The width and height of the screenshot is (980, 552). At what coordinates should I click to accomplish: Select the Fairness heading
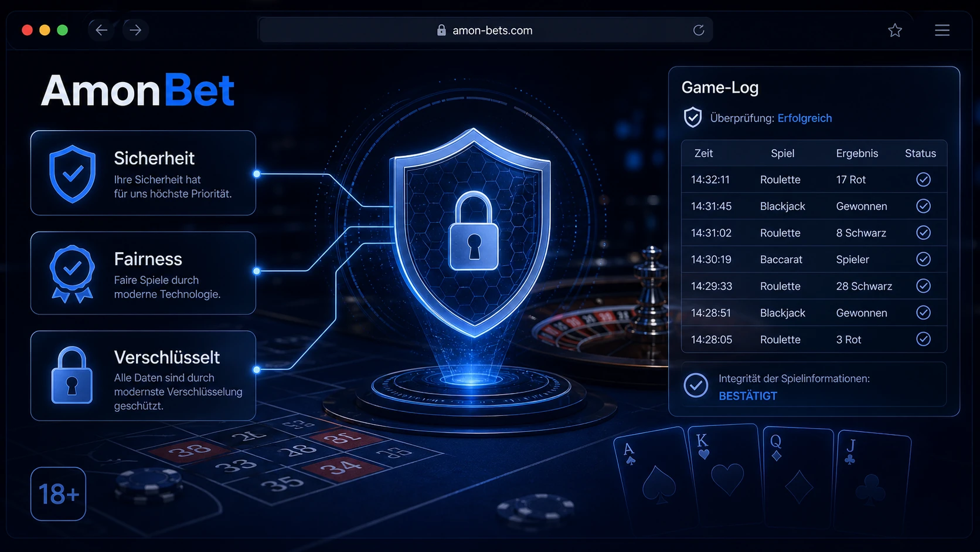click(x=148, y=259)
